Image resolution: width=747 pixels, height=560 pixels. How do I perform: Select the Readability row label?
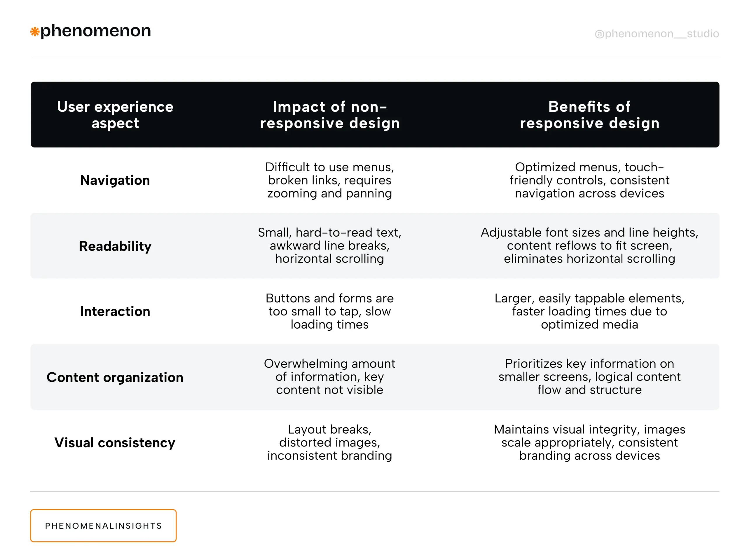[x=115, y=246]
